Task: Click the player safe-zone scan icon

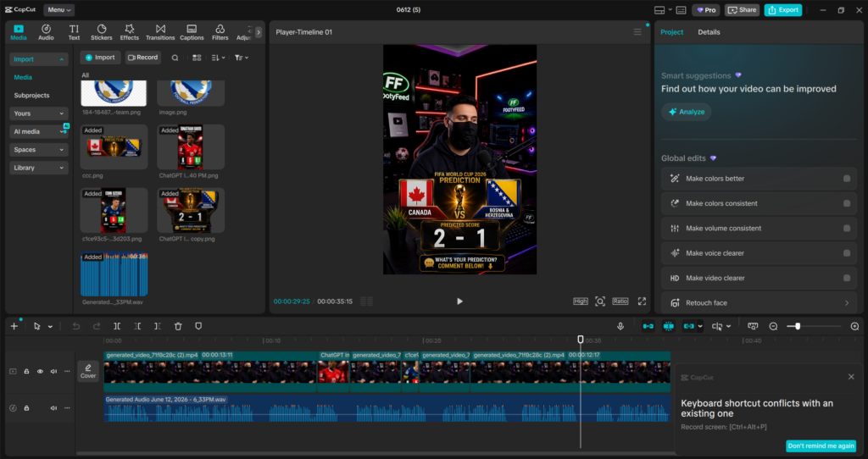Action: [600, 301]
